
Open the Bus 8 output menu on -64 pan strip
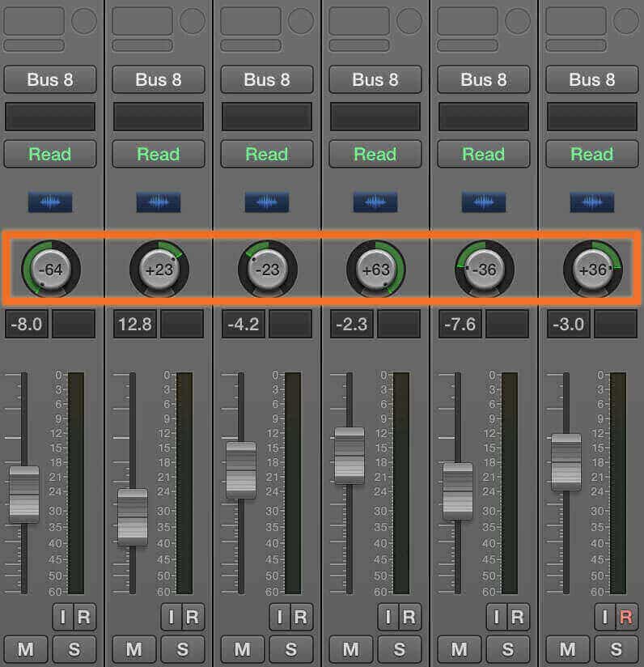tap(50, 79)
